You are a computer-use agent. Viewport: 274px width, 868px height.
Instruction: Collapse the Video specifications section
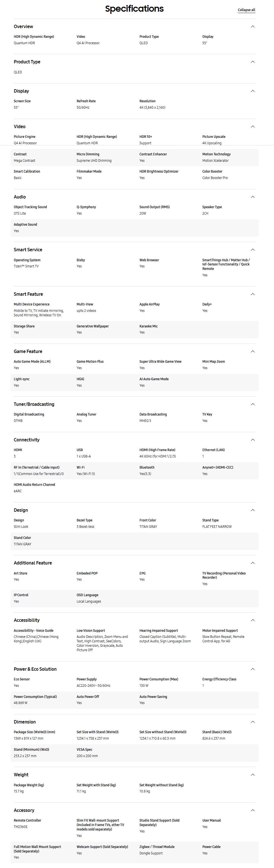pyautogui.click(x=253, y=127)
